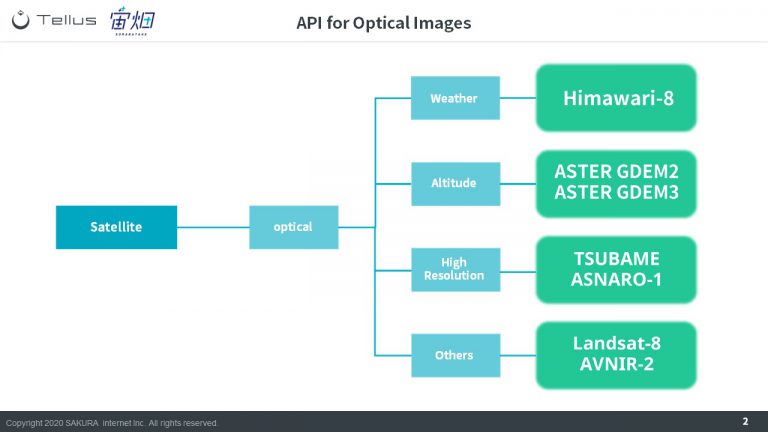
Task: Click the Tellus logo icon
Action: tap(21, 20)
